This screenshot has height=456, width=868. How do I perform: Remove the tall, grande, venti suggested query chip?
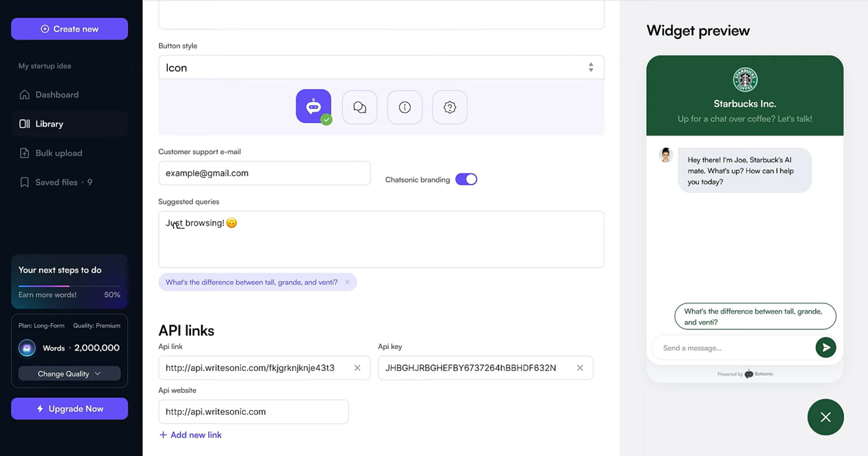click(x=347, y=282)
